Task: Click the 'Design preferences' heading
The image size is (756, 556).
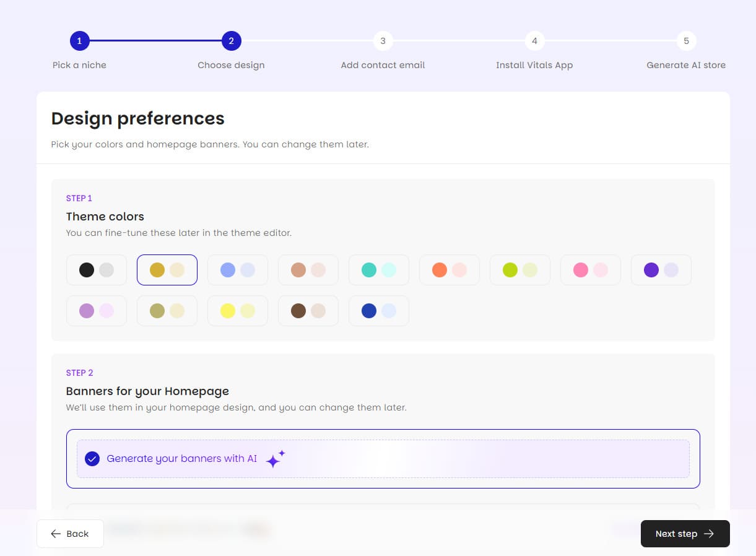Action: click(138, 118)
